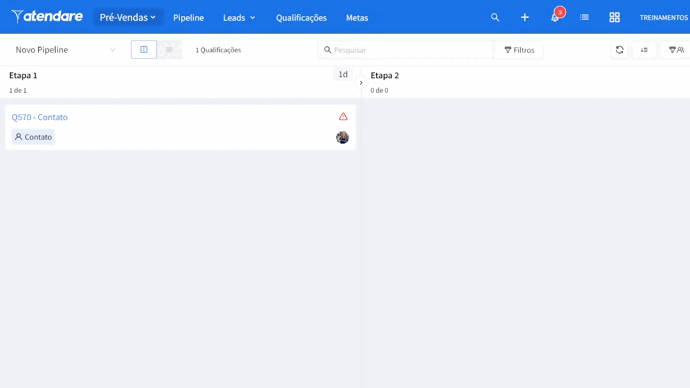The width and height of the screenshot is (690, 388).
Task: Open the Qualificações menu item
Action: (301, 18)
